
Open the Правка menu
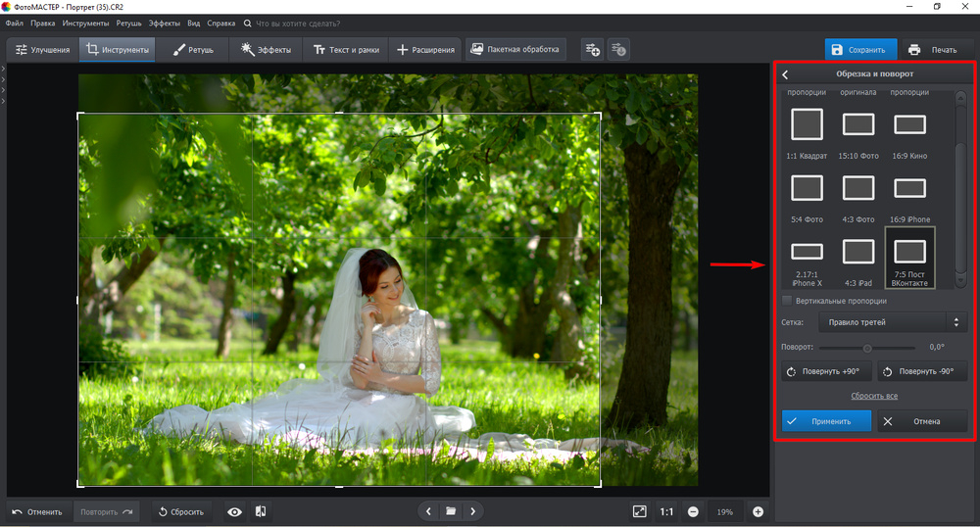[x=42, y=24]
